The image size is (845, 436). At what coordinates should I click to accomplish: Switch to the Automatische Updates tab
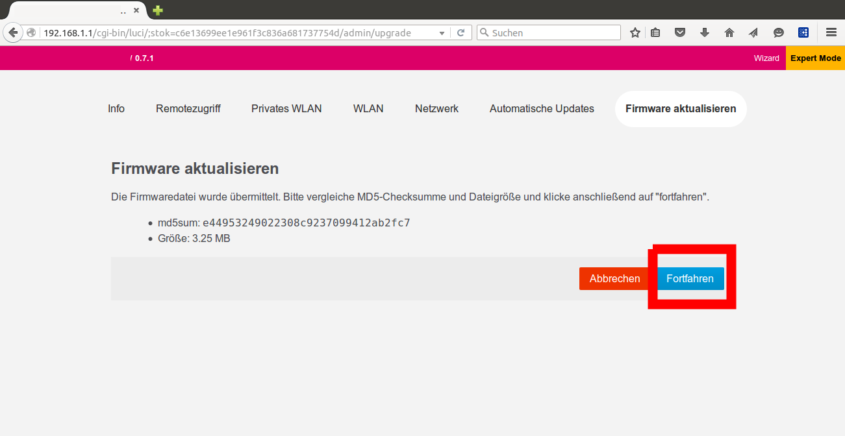[x=541, y=108]
